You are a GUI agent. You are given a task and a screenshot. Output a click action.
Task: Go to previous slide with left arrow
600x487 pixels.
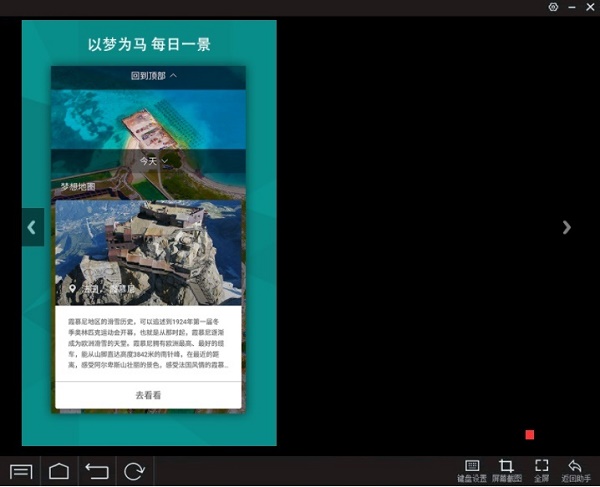(32, 227)
